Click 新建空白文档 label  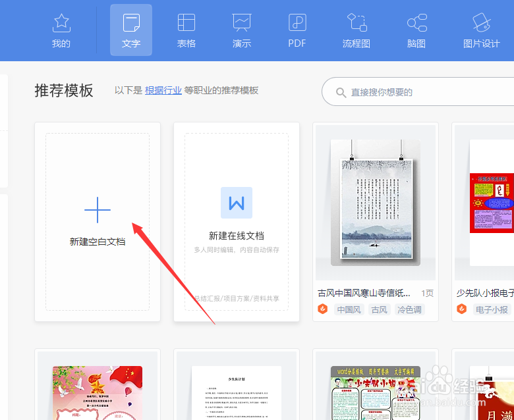click(98, 242)
